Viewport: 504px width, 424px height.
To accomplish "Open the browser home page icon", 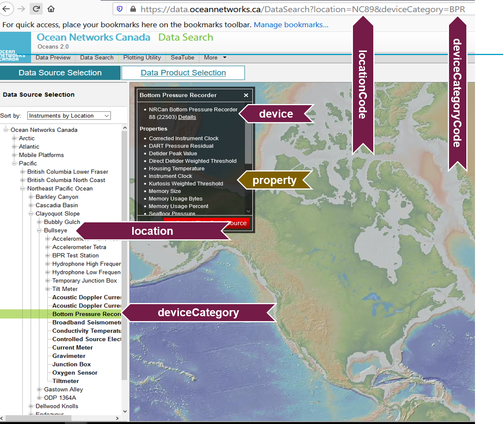I will (51, 9).
